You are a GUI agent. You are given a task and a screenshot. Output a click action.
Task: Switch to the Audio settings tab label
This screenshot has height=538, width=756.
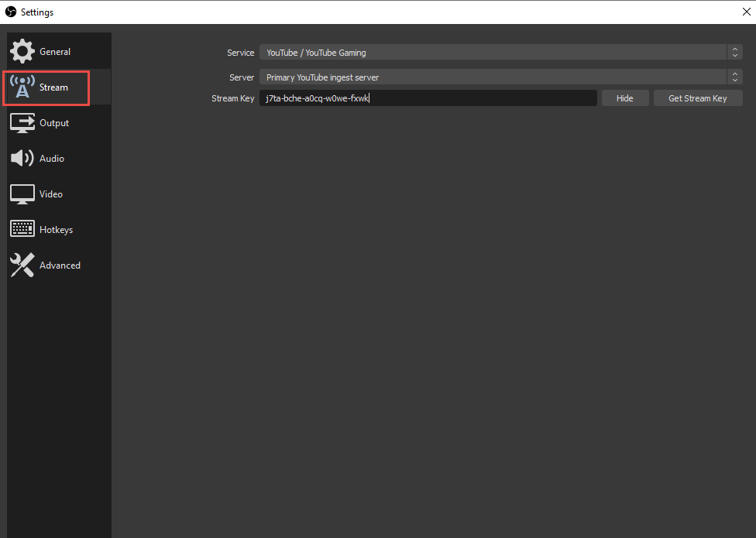point(52,159)
